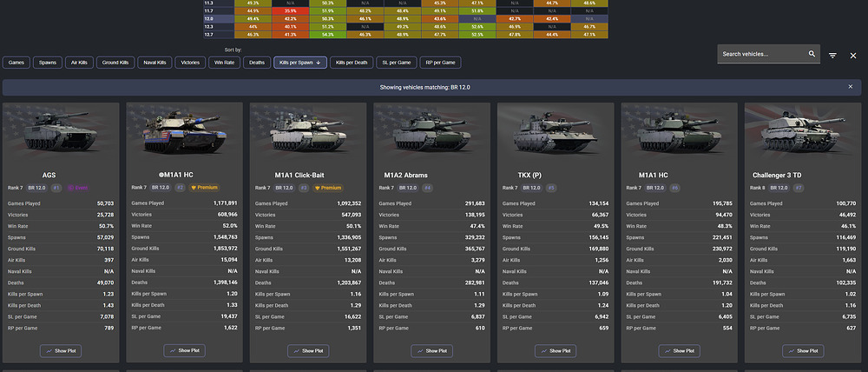Click the BR 12.0 chip on TKX (P)
The width and height of the screenshot is (868, 372).
click(x=530, y=188)
